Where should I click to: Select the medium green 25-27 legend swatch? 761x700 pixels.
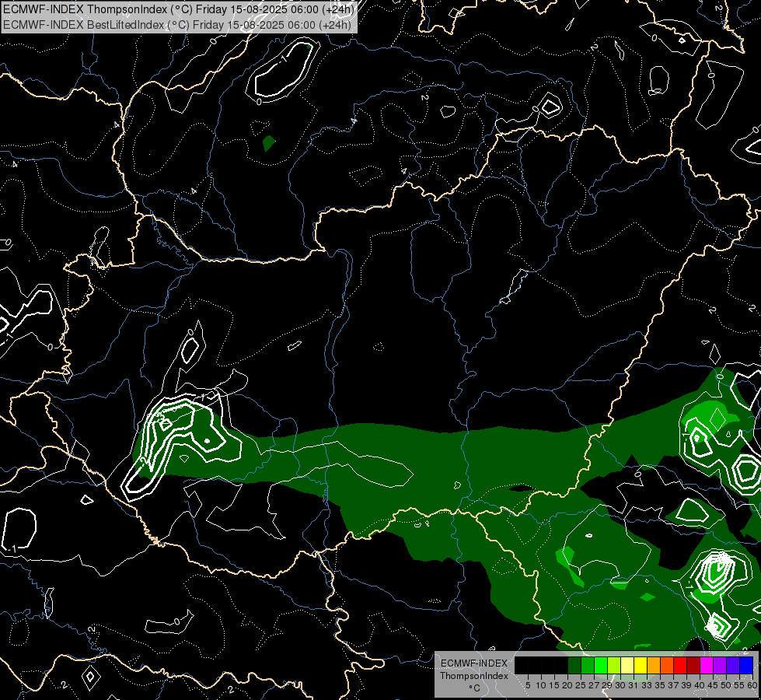tap(588, 665)
